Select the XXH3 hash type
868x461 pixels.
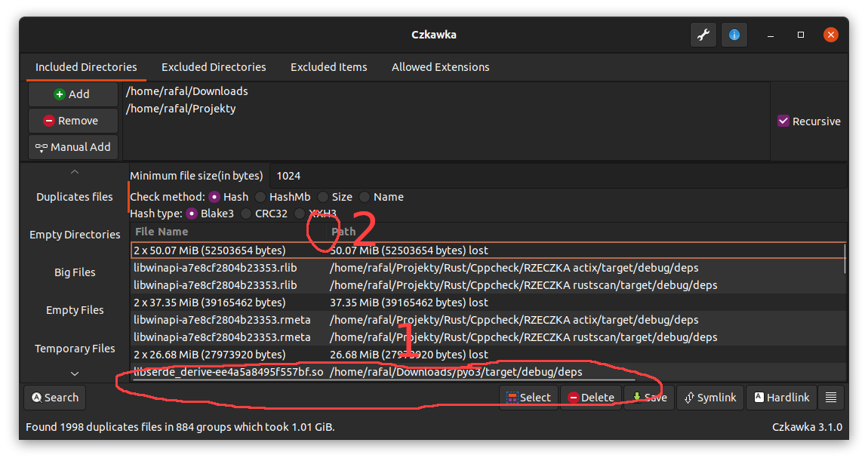tap(315, 214)
